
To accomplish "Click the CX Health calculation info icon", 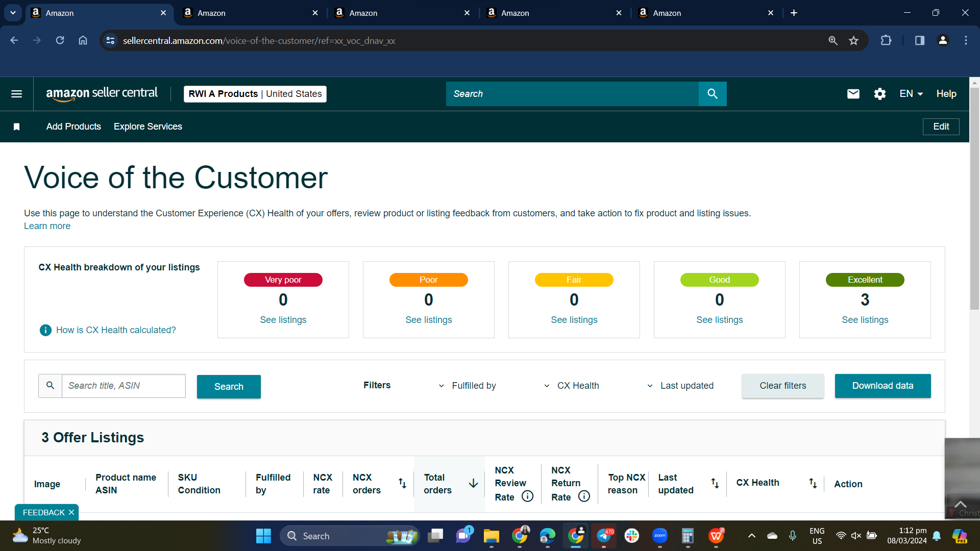I will pyautogui.click(x=45, y=330).
